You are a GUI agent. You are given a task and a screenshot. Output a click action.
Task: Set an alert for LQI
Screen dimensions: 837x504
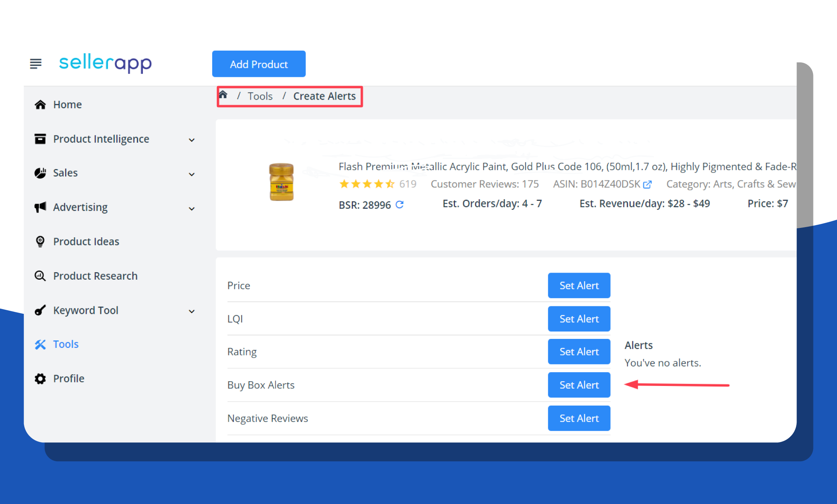[x=579, y=319]
